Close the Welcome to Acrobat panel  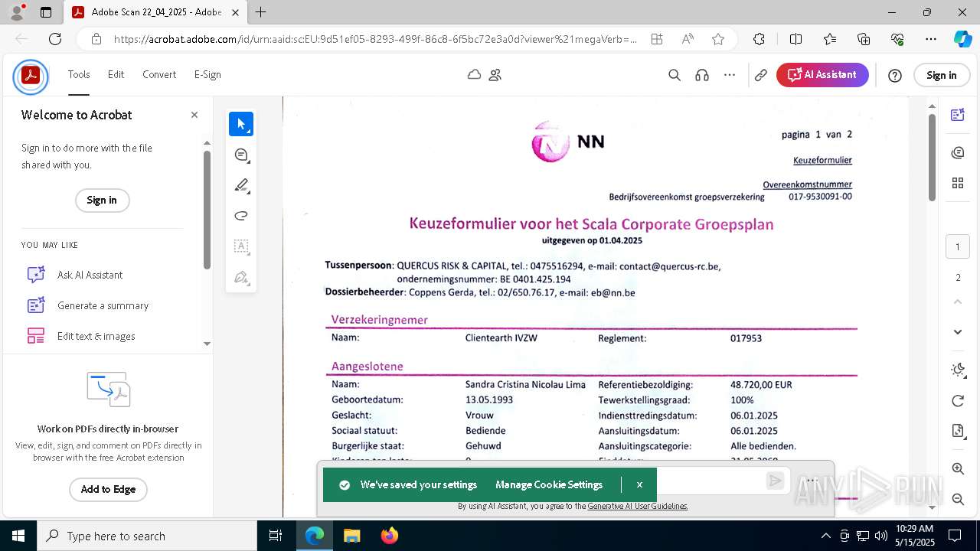[194, 115]
